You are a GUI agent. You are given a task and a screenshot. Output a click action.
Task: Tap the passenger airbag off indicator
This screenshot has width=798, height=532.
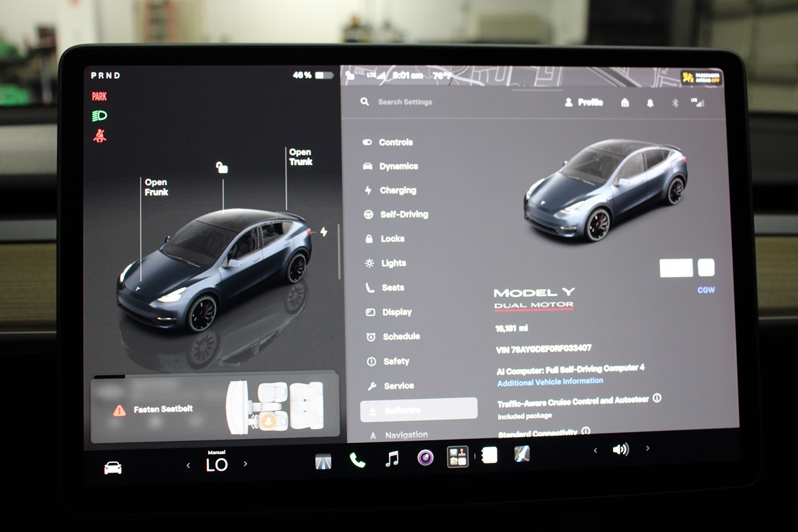coord(702,78)
